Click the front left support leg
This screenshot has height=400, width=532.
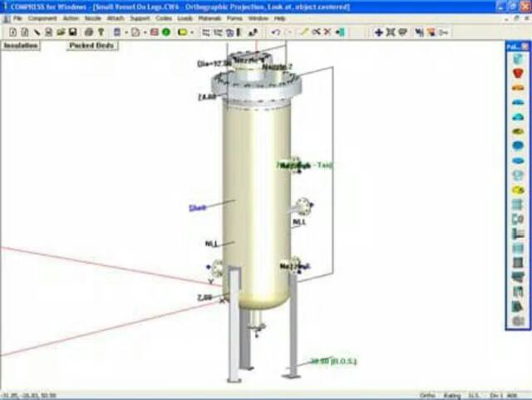click(234, 324)
